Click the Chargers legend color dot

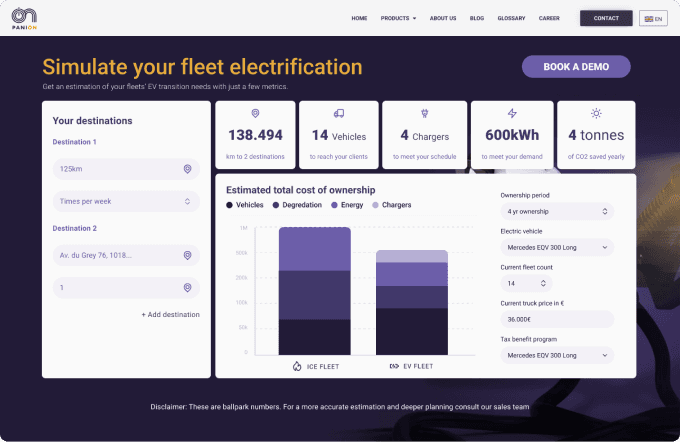tap(376, 205)
